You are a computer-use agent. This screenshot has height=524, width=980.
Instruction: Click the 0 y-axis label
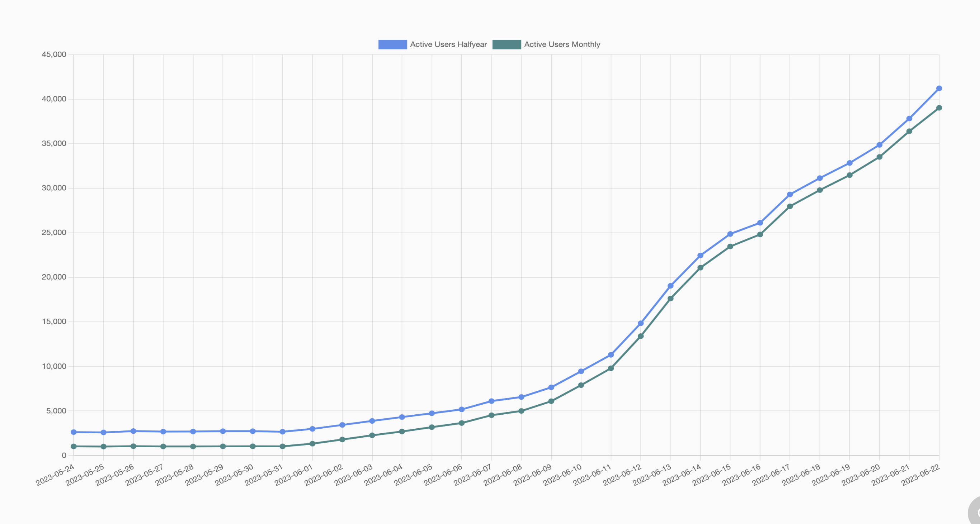pos(64,455)
